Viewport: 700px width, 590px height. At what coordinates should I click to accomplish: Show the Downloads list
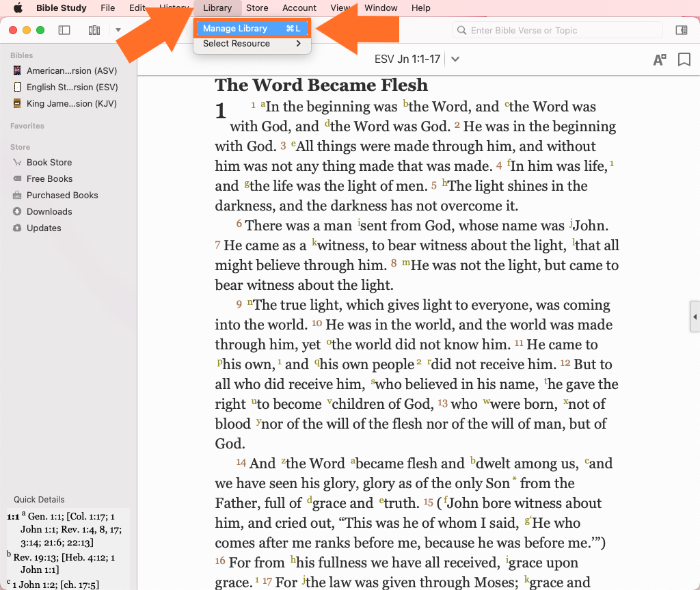coord(49,211)
